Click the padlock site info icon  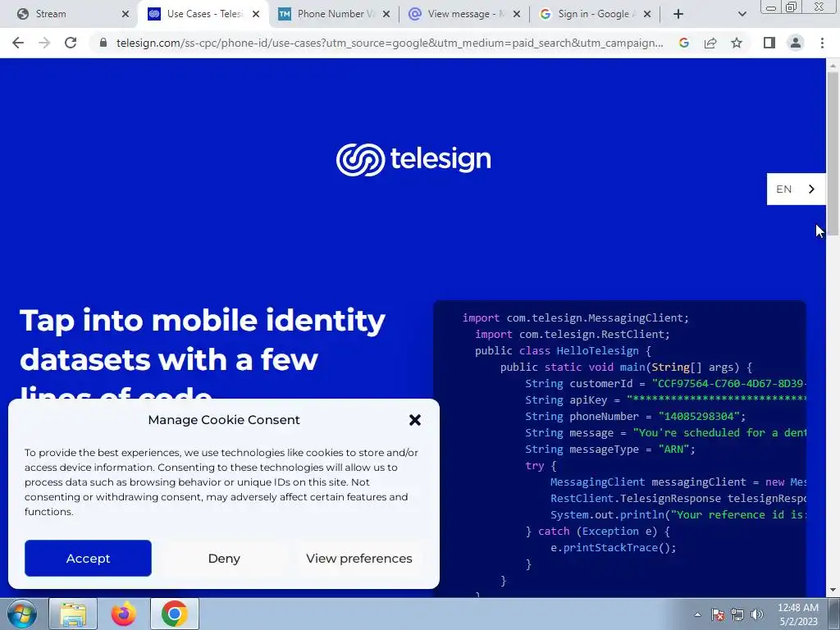(x=103, y=43)
